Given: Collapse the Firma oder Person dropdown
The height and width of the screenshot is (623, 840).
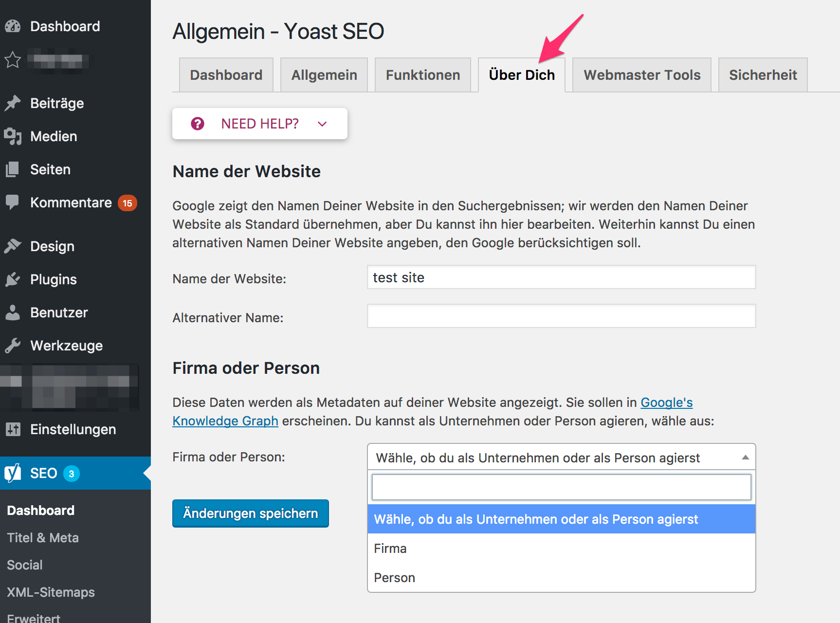Looking at the screenshot, I should tap(745, 458).
